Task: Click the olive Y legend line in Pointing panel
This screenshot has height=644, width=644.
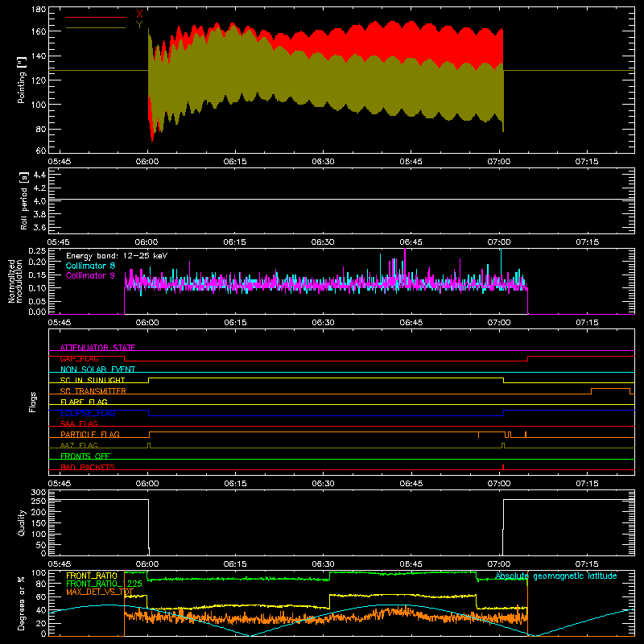Action: [x=96, y=28]
